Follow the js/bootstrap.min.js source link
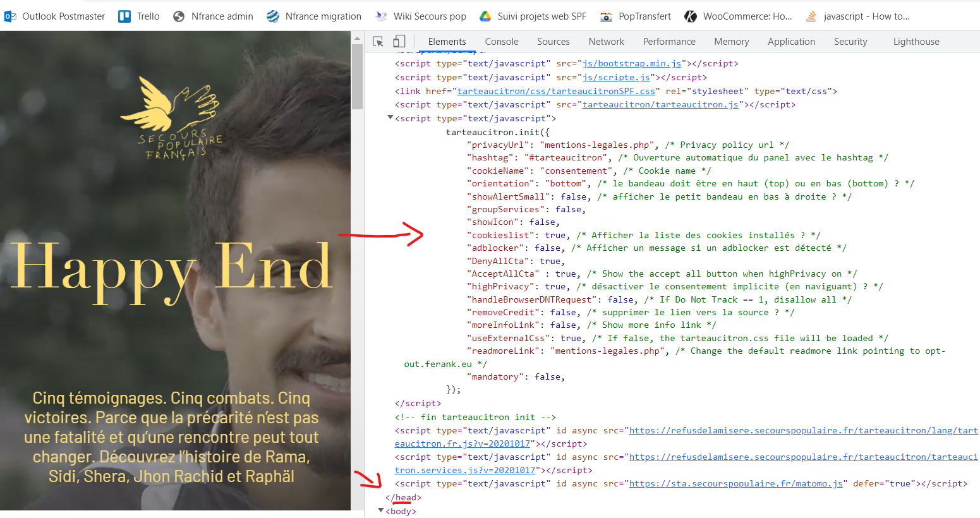The width and height of the screenshot is (980, 518). tap(631, 64)
